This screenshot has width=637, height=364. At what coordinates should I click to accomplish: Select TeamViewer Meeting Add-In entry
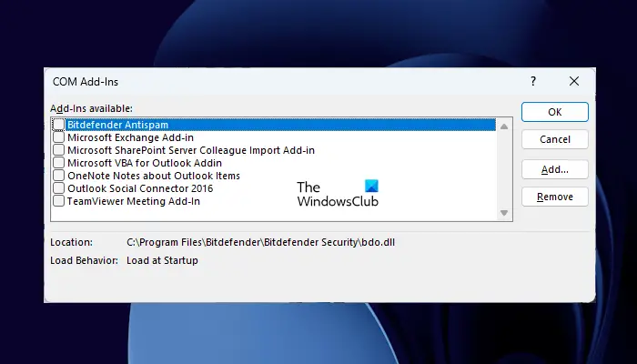134,201
